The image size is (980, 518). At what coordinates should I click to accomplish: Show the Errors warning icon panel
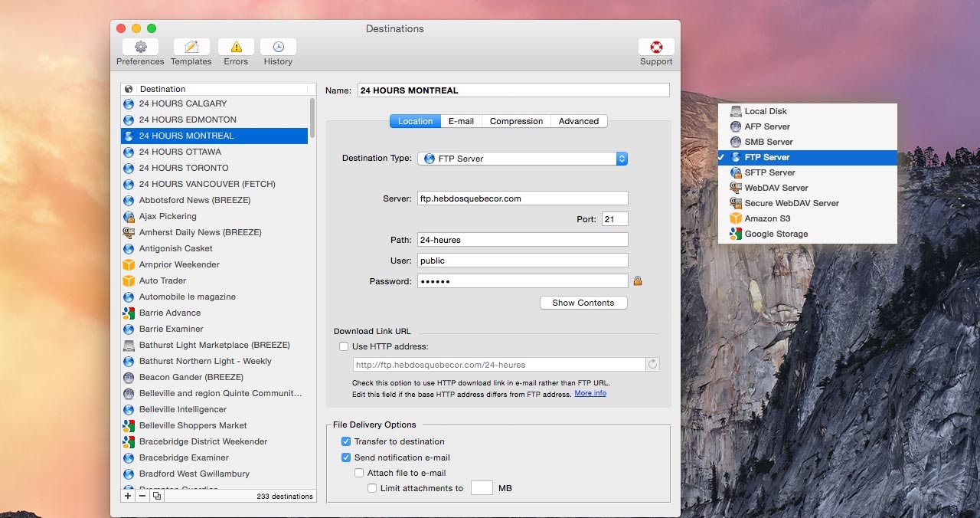pos(236,48)
